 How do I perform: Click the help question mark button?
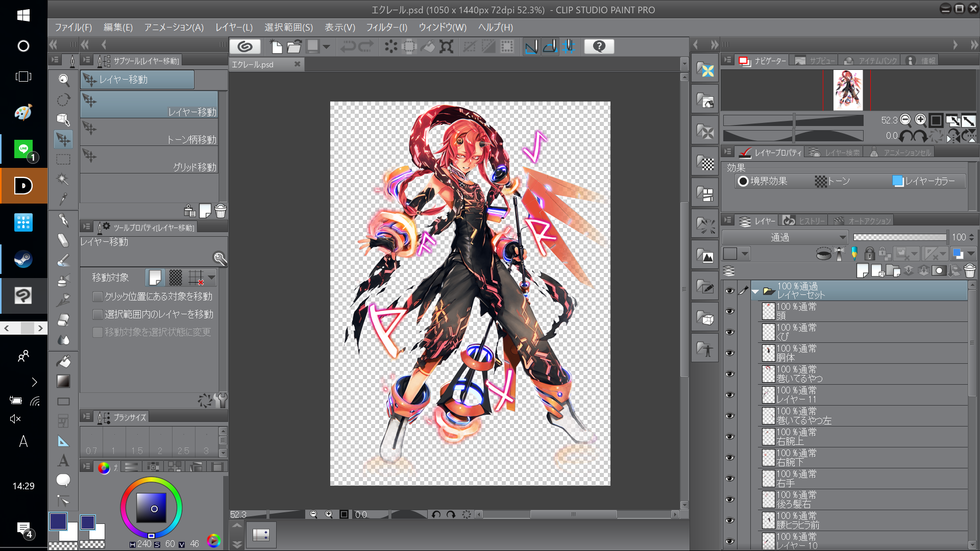point(599,47)
